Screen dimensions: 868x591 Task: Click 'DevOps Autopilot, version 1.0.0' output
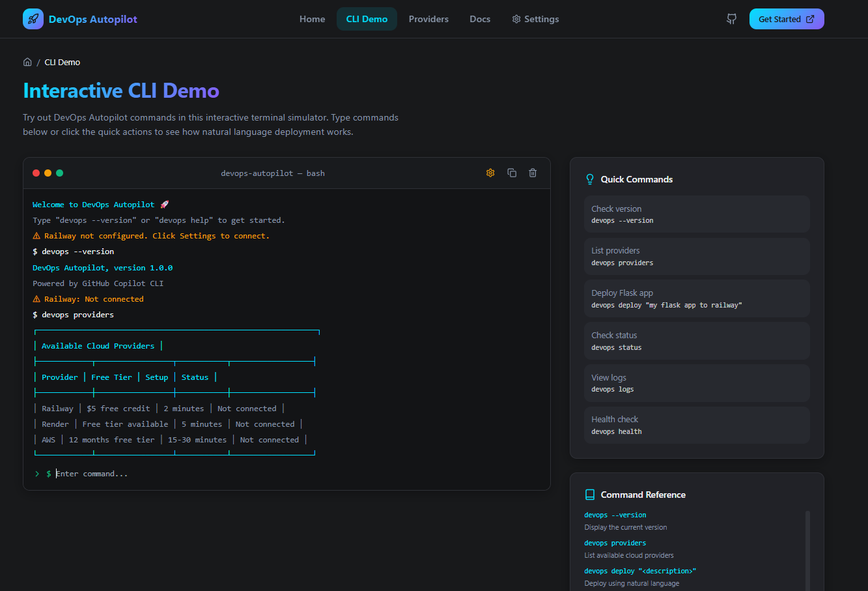click(103, 268)
